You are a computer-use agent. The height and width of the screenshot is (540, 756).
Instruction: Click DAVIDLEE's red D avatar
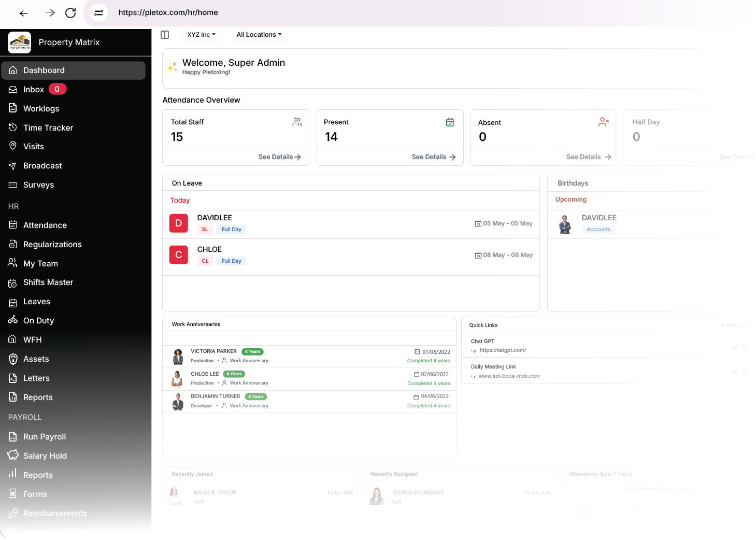click(179, 223)
